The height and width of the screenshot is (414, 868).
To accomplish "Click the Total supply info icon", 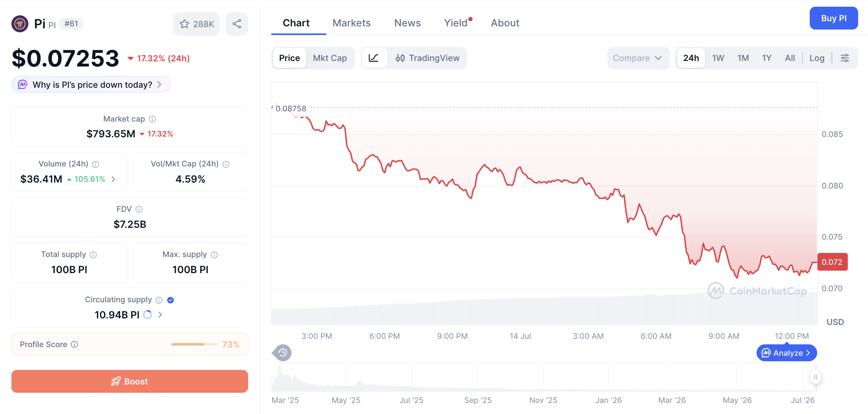I will tap(93, 255).
